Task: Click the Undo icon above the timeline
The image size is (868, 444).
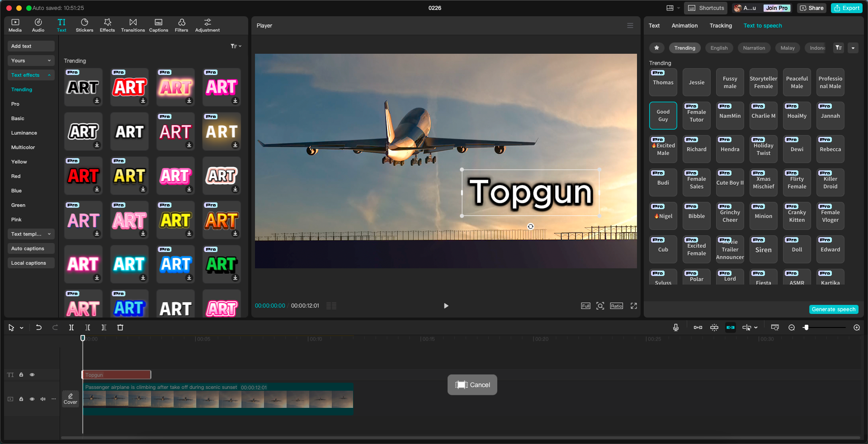Action: point(39,327)
